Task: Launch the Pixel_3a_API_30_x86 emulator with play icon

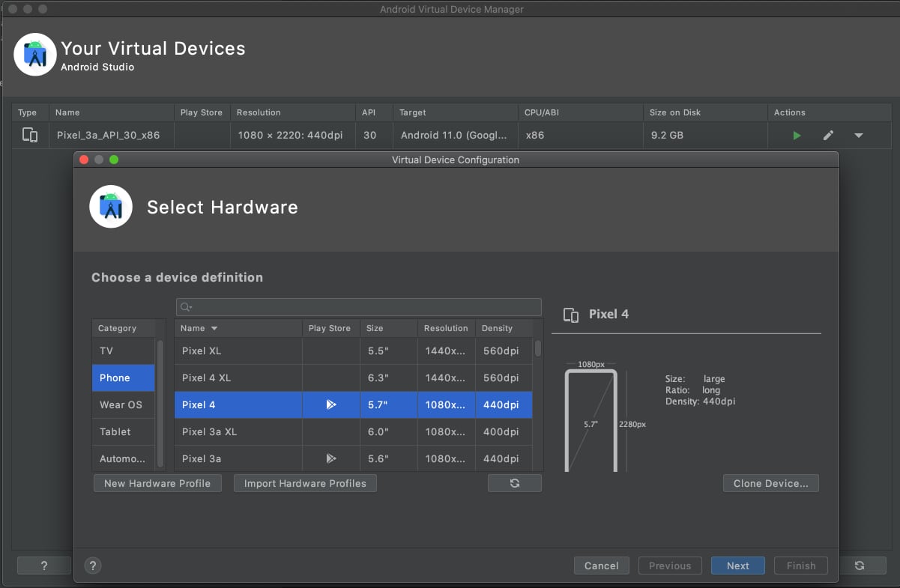Action: pyautogui.click(x=797, y=136)
